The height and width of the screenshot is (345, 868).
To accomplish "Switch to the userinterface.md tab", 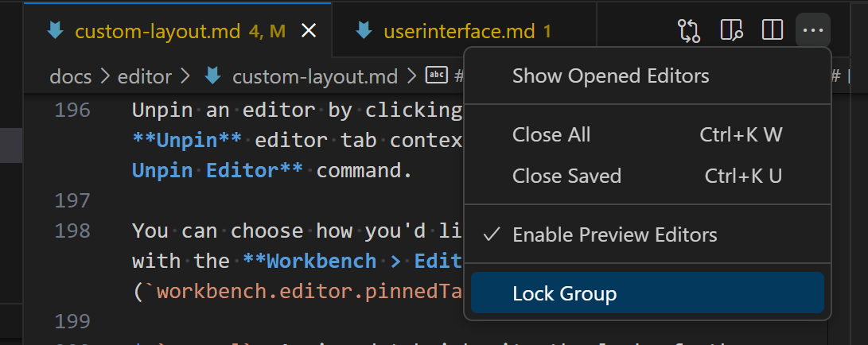I will coord(458,31).
